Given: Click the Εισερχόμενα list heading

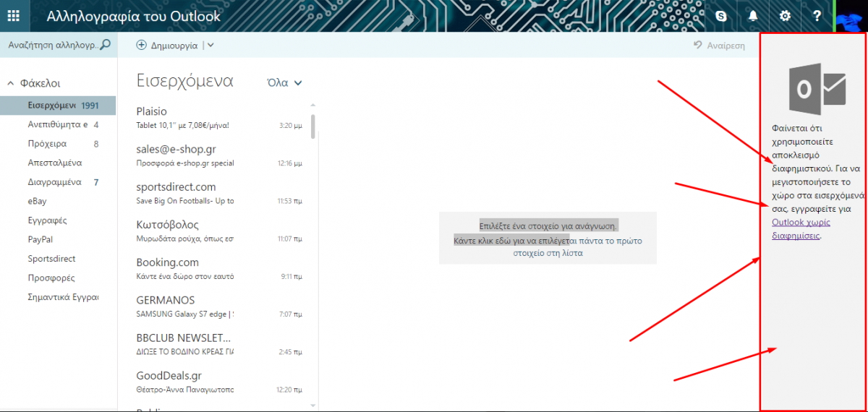Looking at the screenshot, I should 184,81.
